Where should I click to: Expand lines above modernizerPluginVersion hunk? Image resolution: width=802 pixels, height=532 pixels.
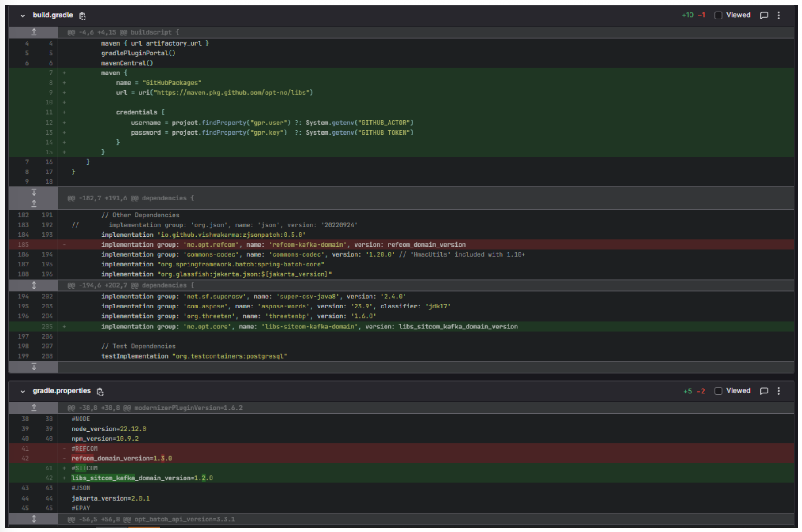point(34,408)
